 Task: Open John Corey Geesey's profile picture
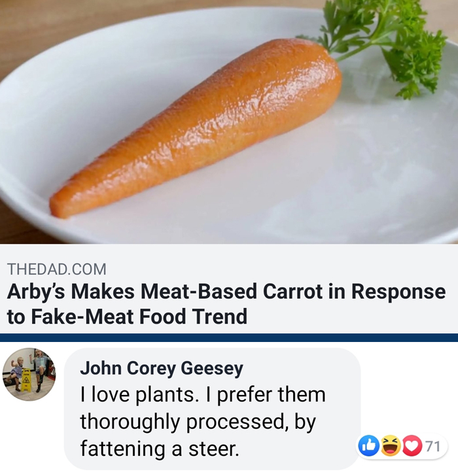29,374
